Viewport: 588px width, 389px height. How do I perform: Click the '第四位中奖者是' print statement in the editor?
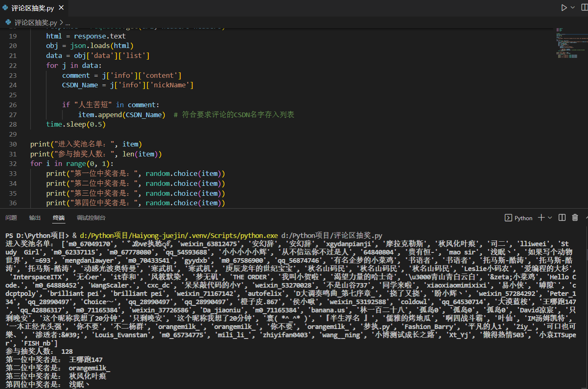pos(135,203)
